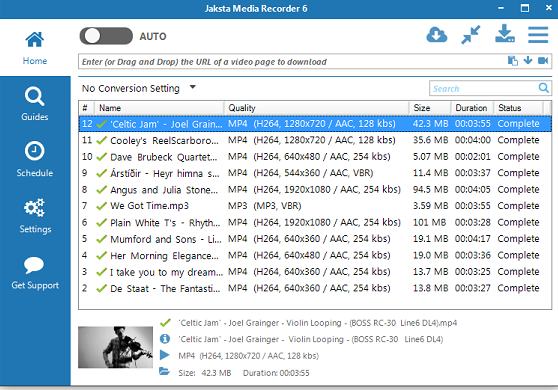Viewport: 558px width, 390px height.
Task: Click the 101 MB size cell
Action: [429, 222]
